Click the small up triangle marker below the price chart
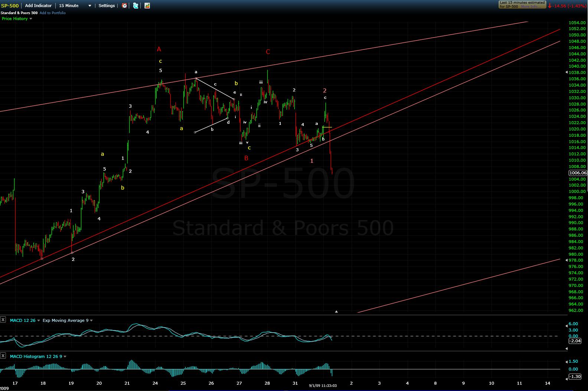The height and width of the screenshot is (391, 588). 336,311
